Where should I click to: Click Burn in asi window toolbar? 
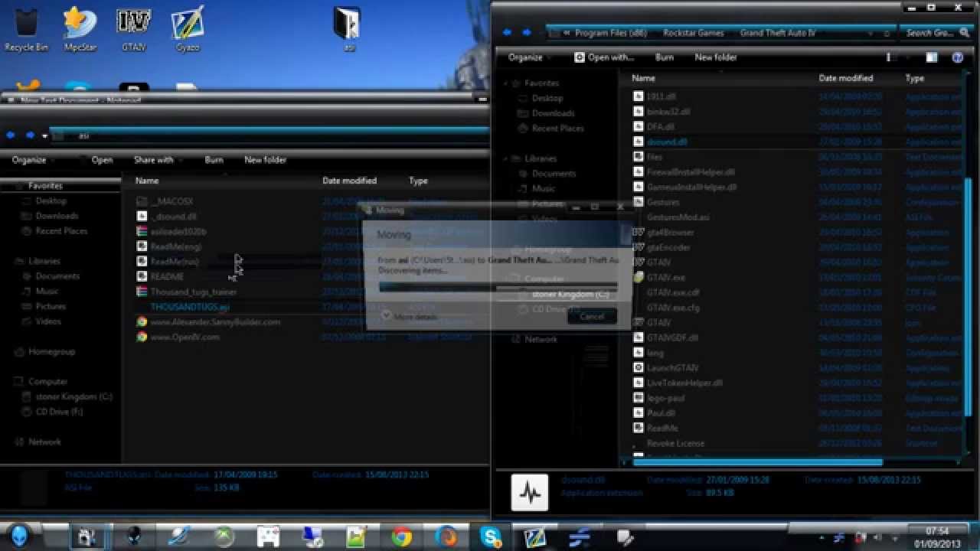point(214,160)
